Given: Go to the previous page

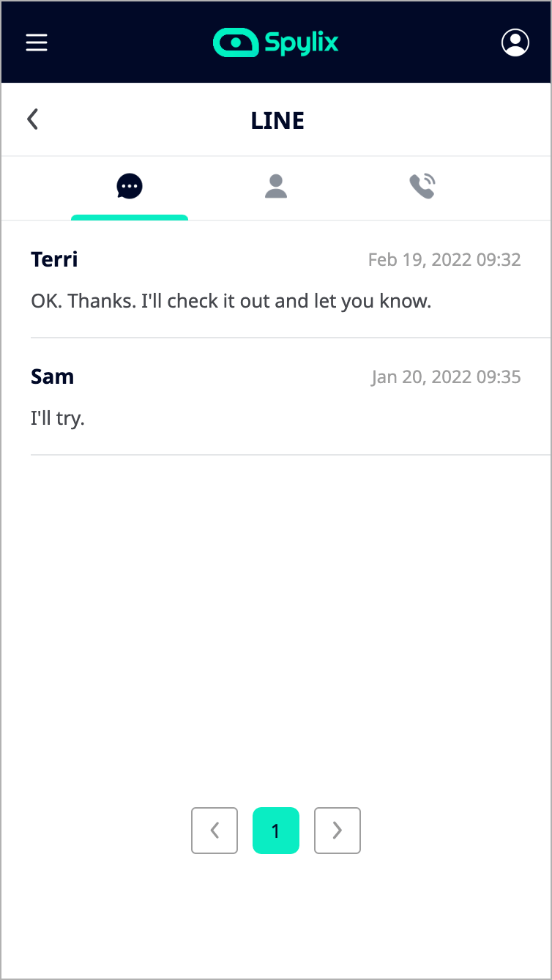Looking at the screenshot, I should (x=215, y=831).
